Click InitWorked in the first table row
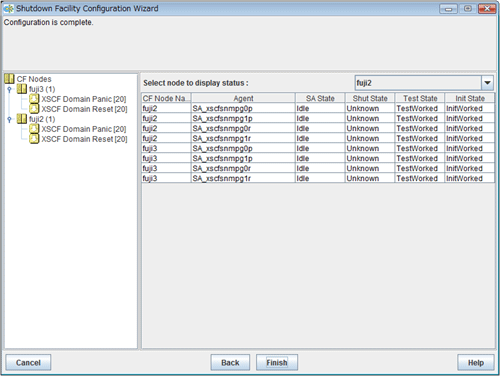The width and height of the screenshot is (500, 376). (470, 108)
